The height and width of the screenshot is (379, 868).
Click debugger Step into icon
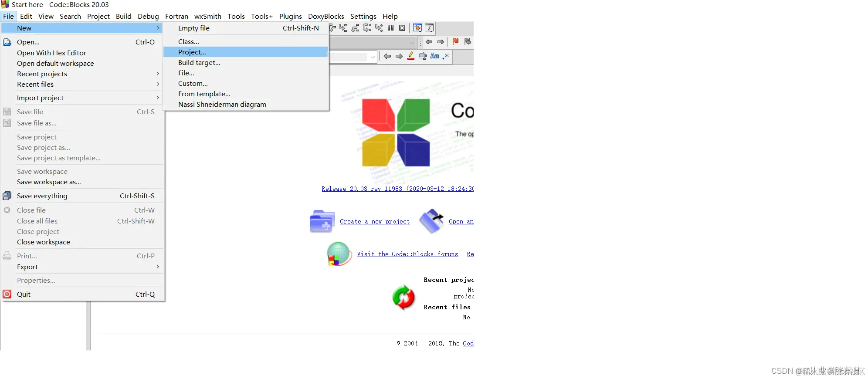pyautogui.click(x=343, y=28)
